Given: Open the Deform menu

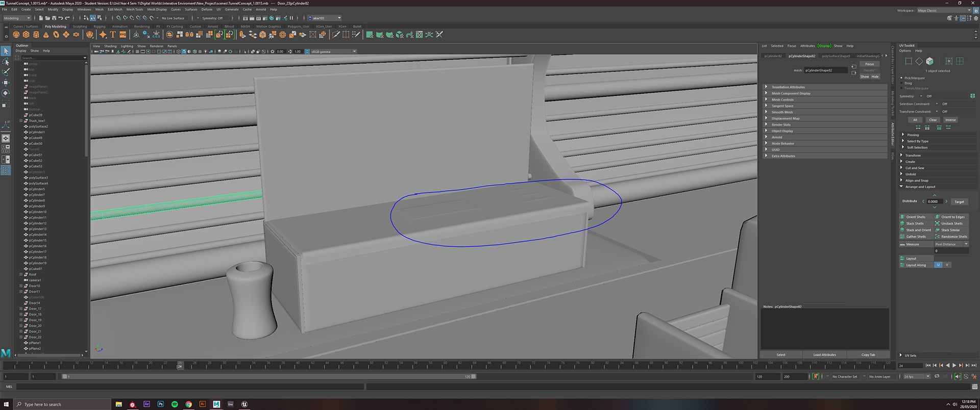Looking at the screenshot, I should point(207,9).
